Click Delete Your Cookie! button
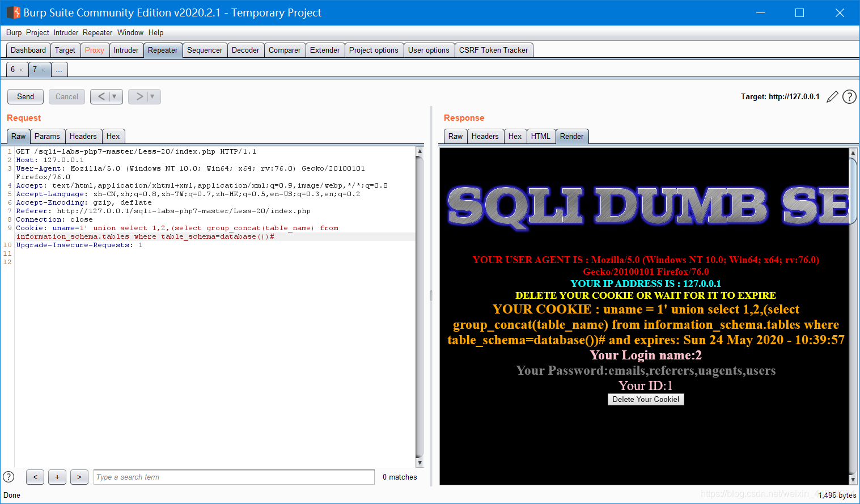The width and height of the screenshot is (860, 504). (646, 399)
